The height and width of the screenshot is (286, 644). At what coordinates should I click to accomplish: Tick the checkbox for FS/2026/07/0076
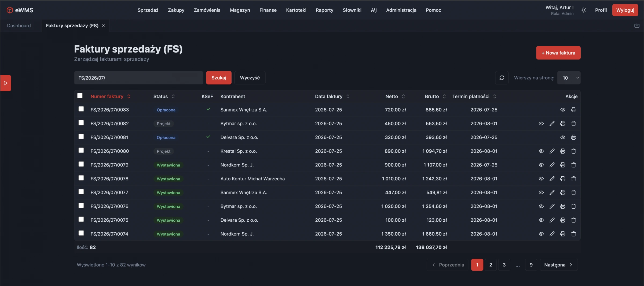click(81, 206)
